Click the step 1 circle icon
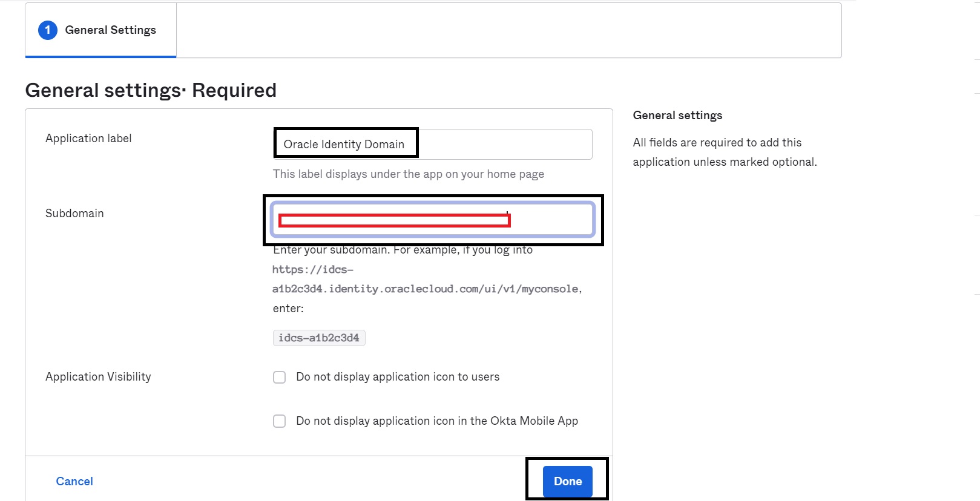Screen dimensions: 980x501 48,30
